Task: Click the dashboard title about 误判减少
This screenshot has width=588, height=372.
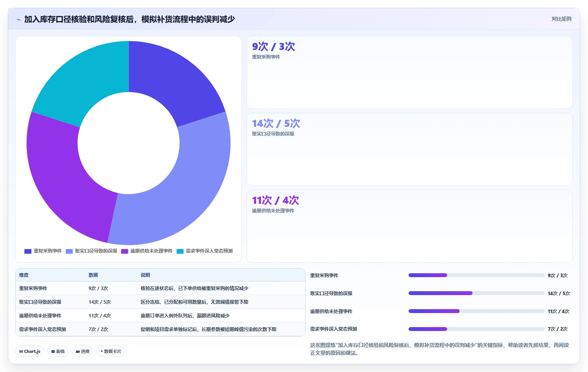Action: tap(130, 19)
